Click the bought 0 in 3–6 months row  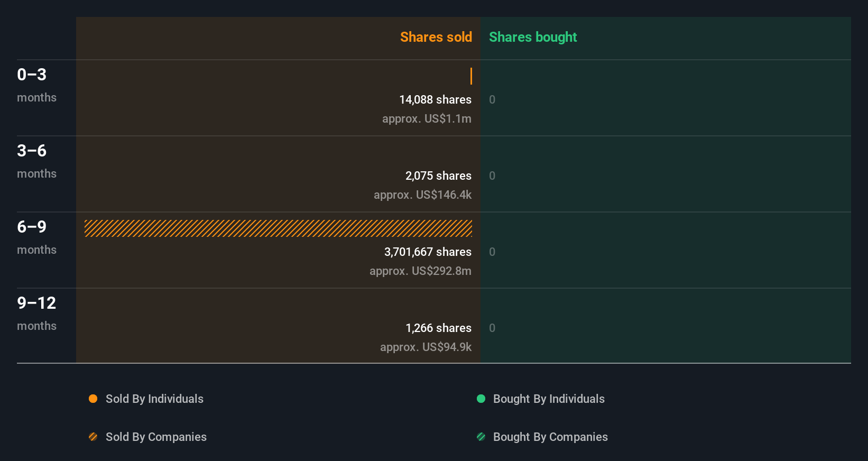492,176
